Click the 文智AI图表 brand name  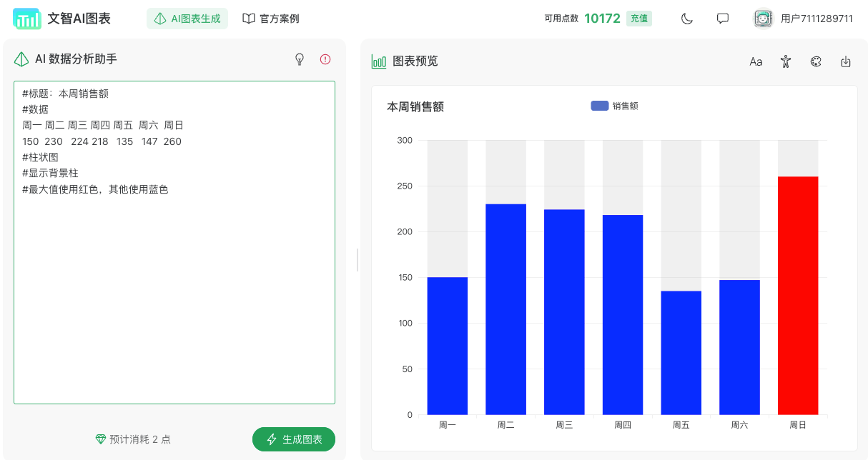coord(79,19)
